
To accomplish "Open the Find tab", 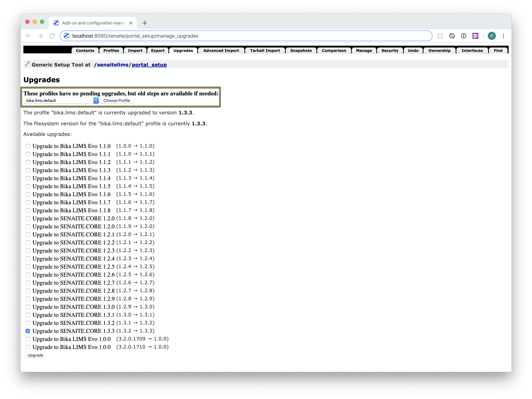I will point(498,50).
